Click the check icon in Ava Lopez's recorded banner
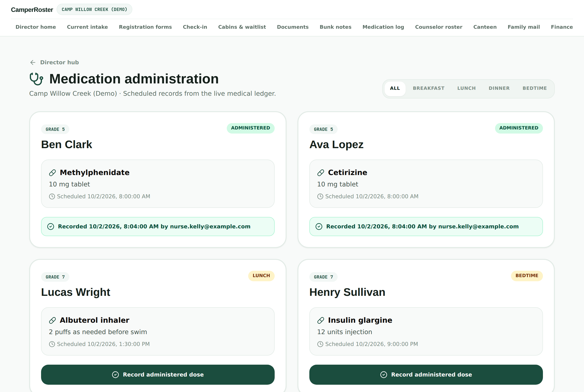The width and height of the screenshot is (584, 392). tap(319, 227)
